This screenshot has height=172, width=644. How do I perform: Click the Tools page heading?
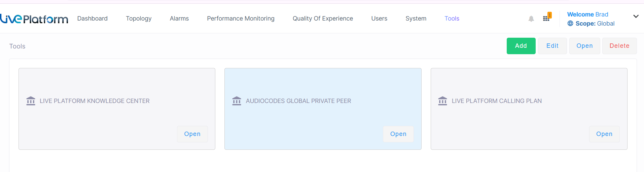pos(17,46)
